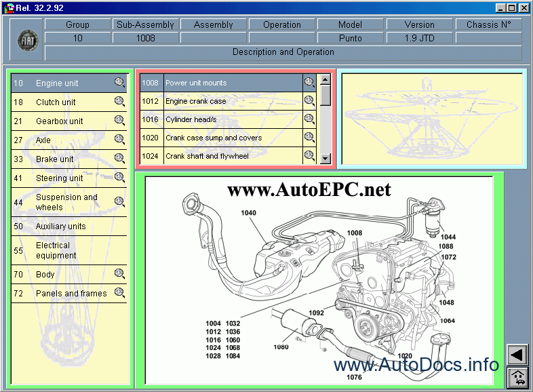Click the Sub-Assembly value field showing 1008

click(x=146, y=38)
